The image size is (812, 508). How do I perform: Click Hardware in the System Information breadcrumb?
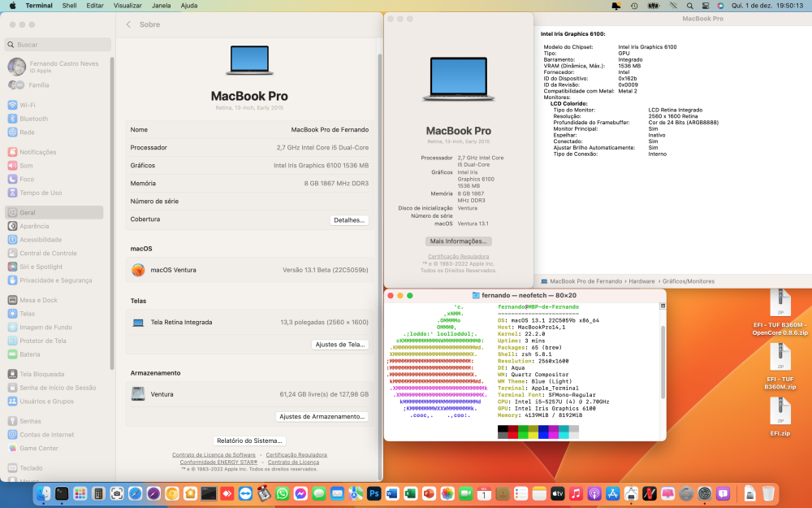[x=641, y=281]
